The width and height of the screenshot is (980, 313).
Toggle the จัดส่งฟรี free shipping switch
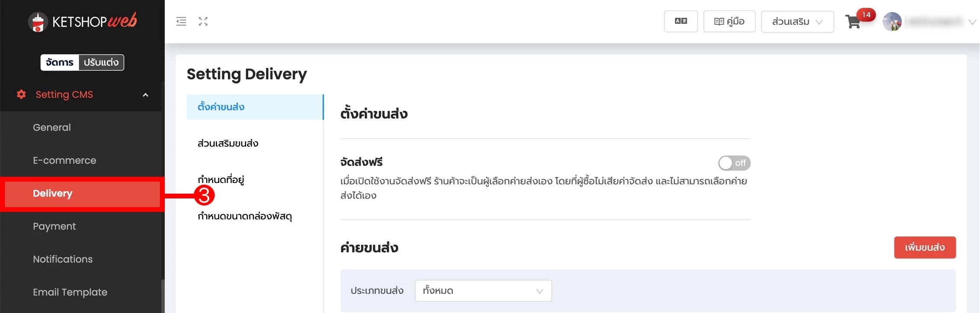[734, 163]
